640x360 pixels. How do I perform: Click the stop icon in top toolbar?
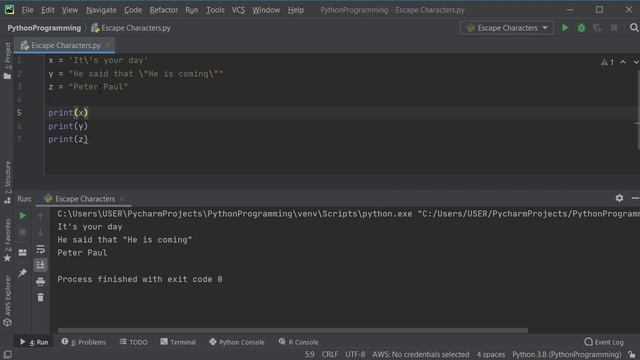pyautogui.click(x=614, y=28)
